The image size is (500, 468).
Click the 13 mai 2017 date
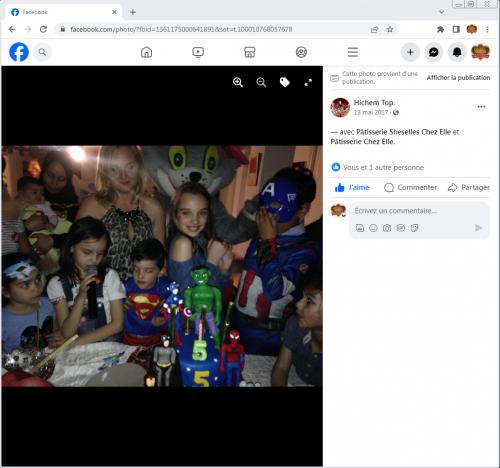point(371,112)
